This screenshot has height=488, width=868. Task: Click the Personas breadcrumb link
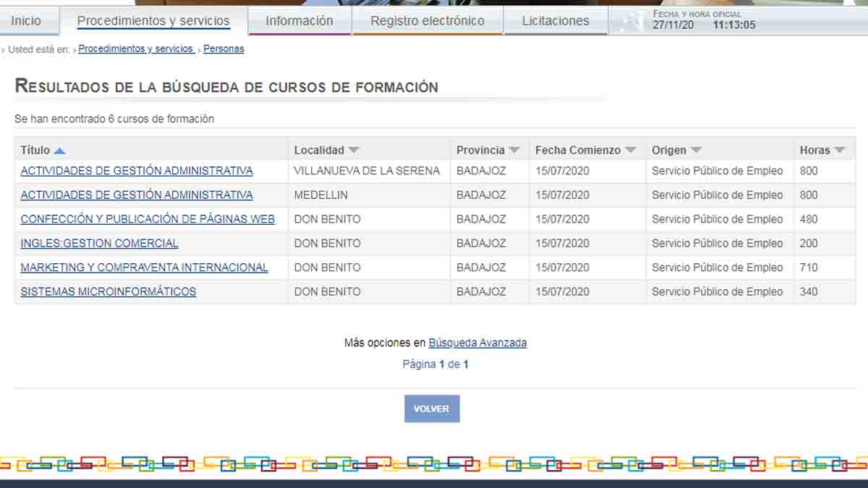(224, 49)
